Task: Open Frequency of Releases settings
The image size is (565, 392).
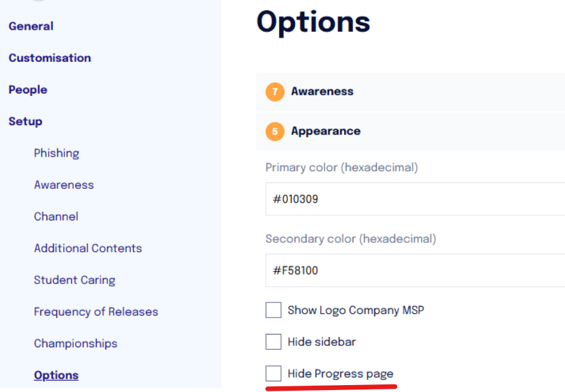Action: pos(96,312)
